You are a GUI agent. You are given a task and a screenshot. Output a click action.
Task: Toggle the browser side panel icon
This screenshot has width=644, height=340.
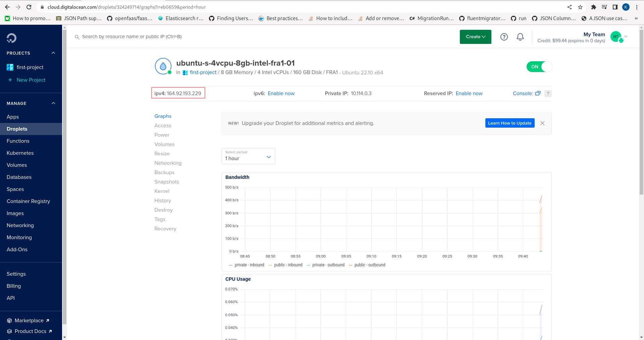point(615,7)
